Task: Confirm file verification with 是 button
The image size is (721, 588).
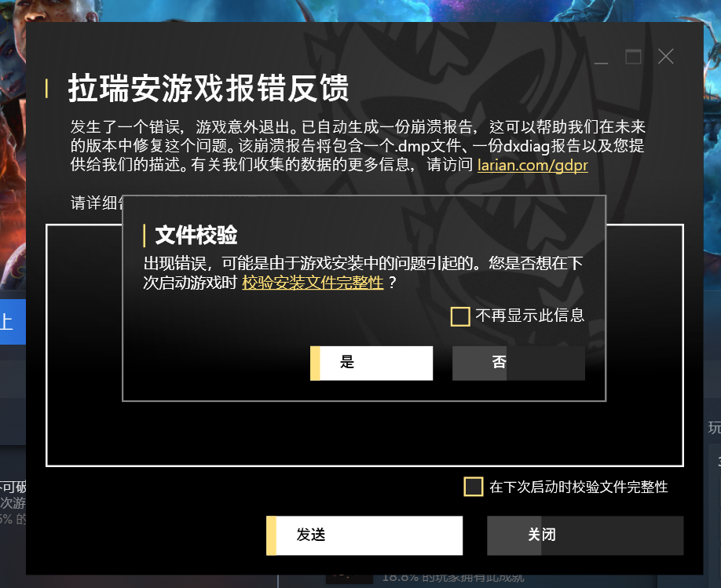Action: [x=371, y=363]
